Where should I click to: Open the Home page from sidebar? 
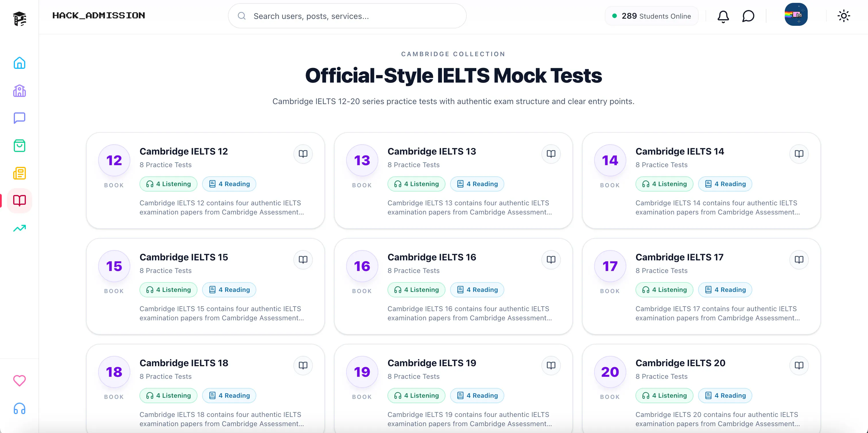(19, 63)
